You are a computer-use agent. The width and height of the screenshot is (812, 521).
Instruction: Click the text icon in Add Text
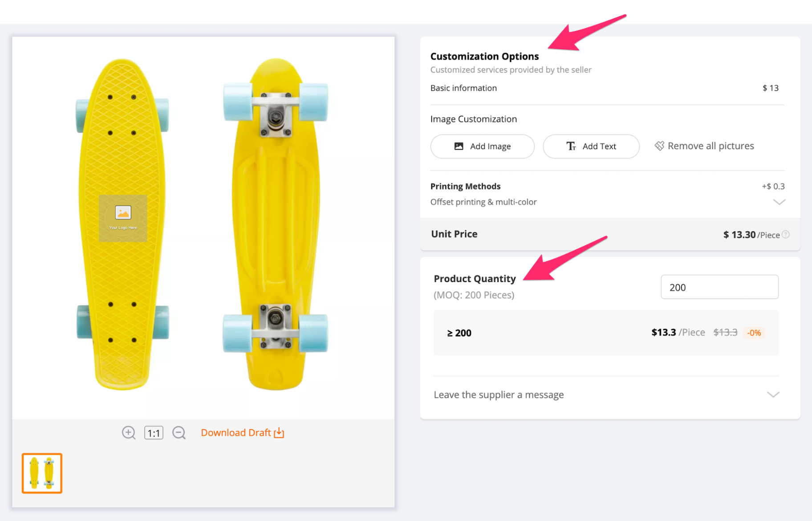pos(571,146)
